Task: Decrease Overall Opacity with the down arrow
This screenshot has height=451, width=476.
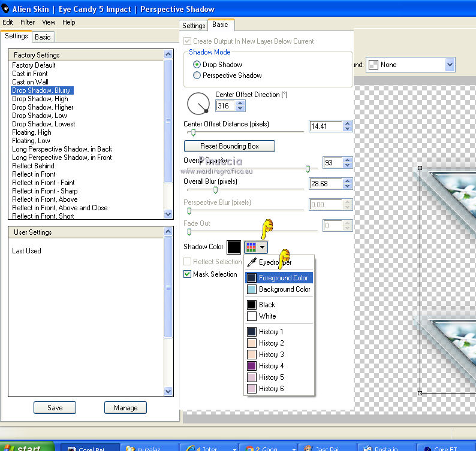Action: [348, 165]
